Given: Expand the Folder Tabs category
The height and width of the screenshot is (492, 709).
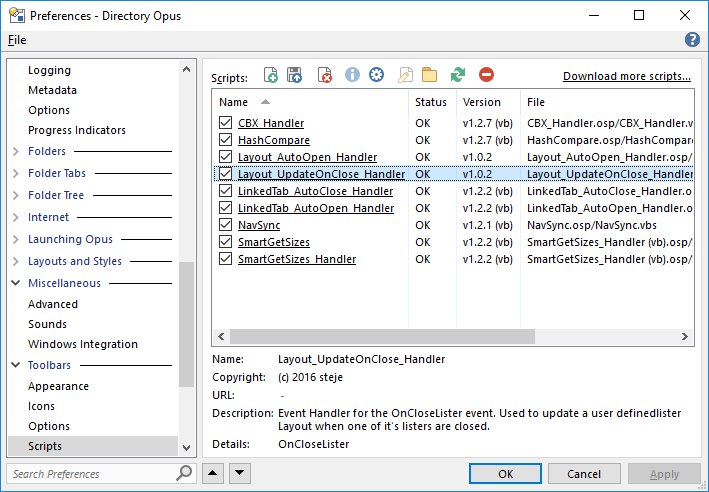Looking at the screenshot, I should (x=16, y=173).
